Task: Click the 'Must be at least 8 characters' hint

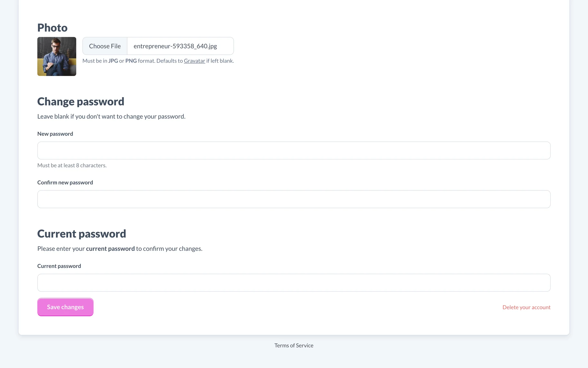Action: 72,165
